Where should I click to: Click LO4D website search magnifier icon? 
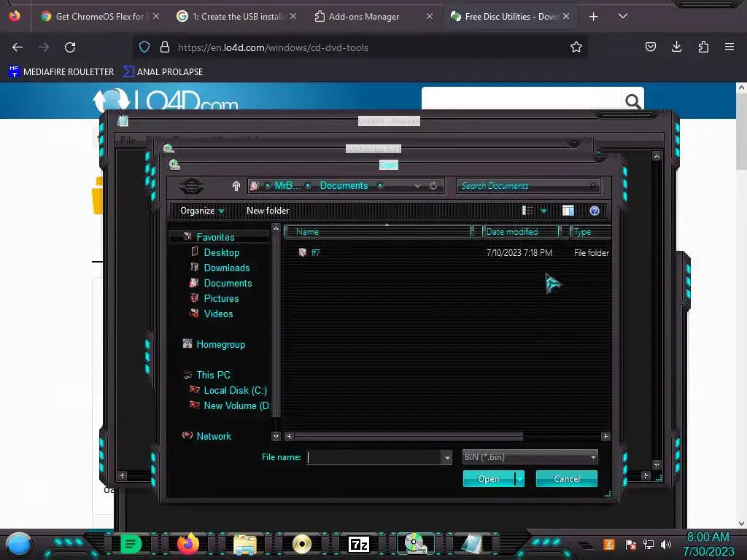tap(632, 101)
